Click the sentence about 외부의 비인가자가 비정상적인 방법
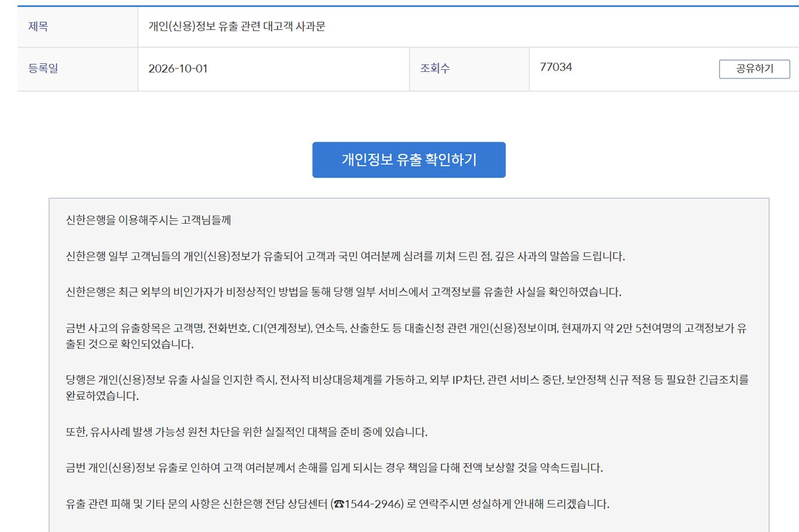The image size is (799, 532). (344, 292)
